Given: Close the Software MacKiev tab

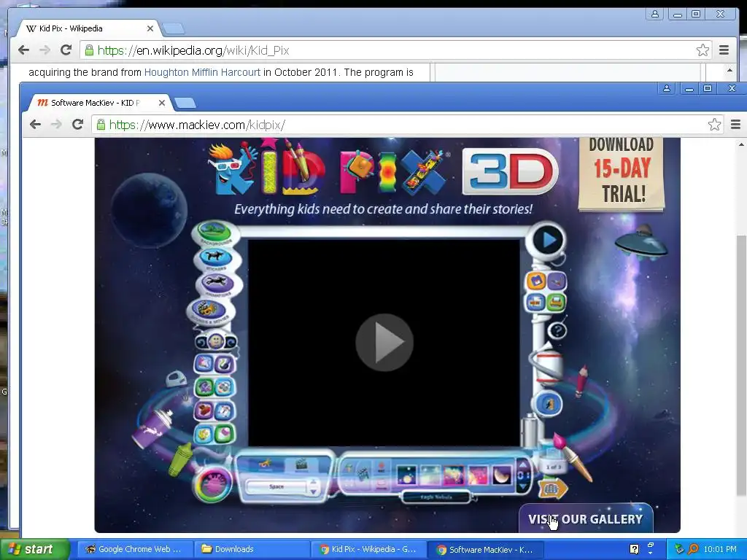Looking at the screenshot, I should [161, 103].
